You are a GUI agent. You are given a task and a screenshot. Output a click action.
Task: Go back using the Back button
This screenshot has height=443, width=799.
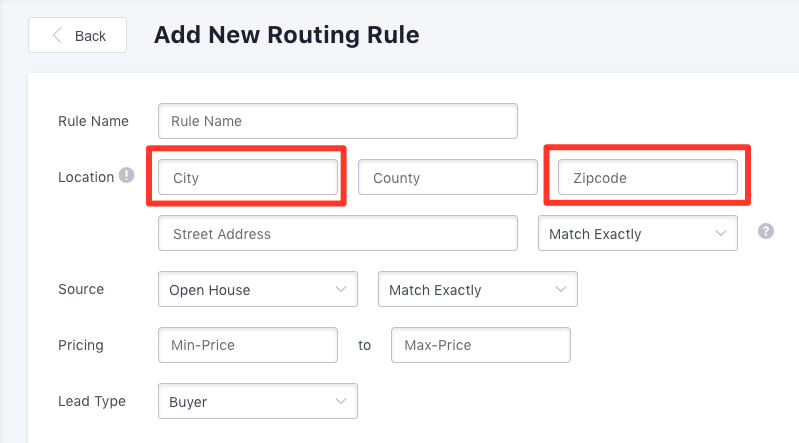coord(77,35)
